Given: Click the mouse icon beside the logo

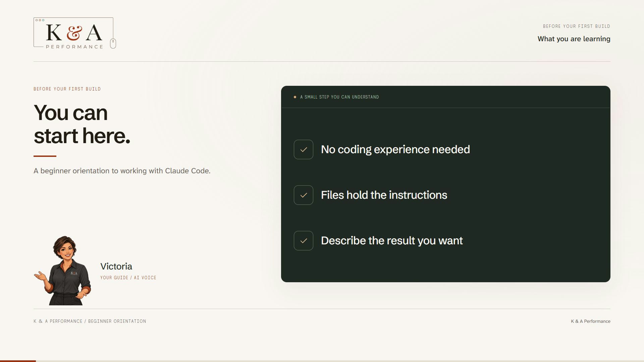Looking at the screenshot, I should [x=113, y=44].
